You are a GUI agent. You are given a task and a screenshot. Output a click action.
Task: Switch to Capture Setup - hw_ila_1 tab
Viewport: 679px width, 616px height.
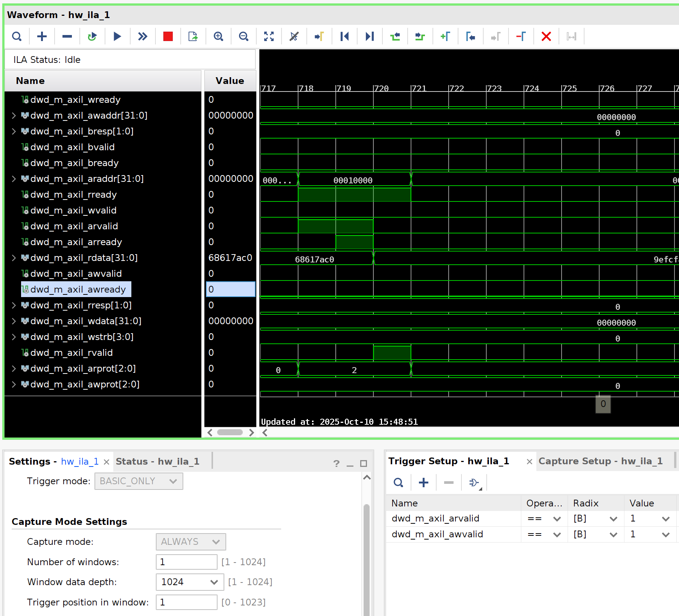(600, 461)
